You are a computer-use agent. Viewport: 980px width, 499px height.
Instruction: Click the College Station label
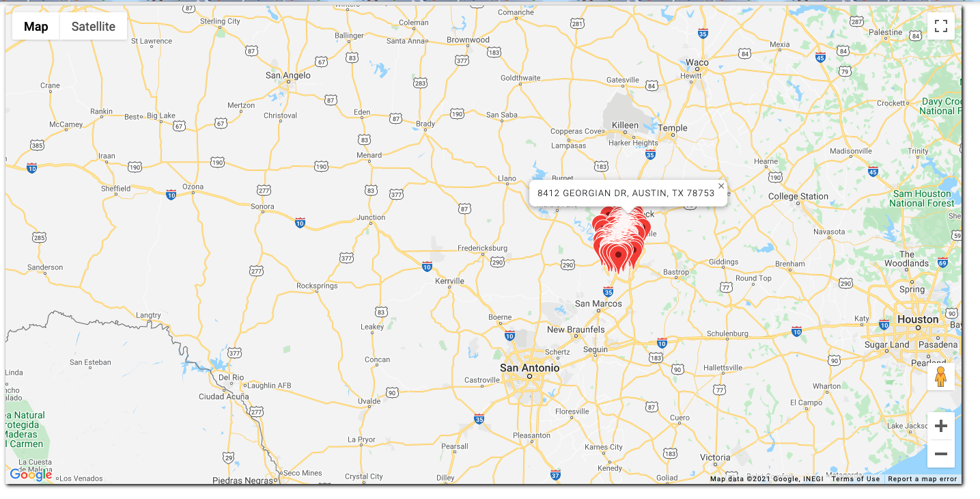[x=798, y=196]
